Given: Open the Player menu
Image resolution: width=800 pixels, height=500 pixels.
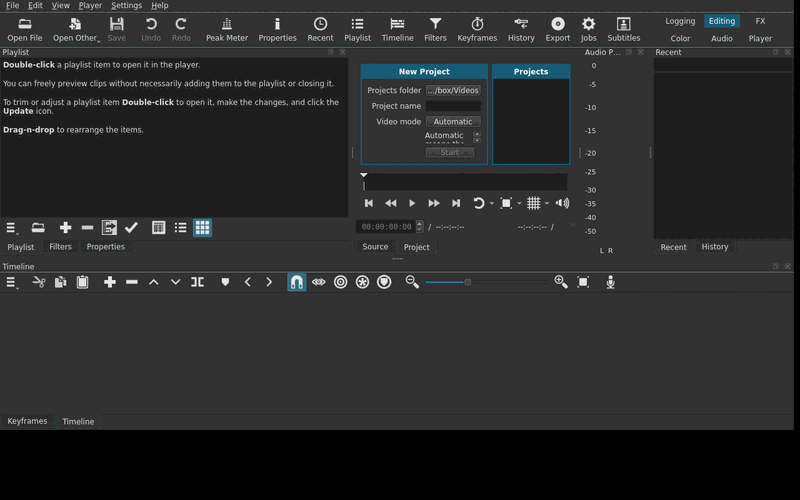Looking at the screenshot, I should (90, 5).
